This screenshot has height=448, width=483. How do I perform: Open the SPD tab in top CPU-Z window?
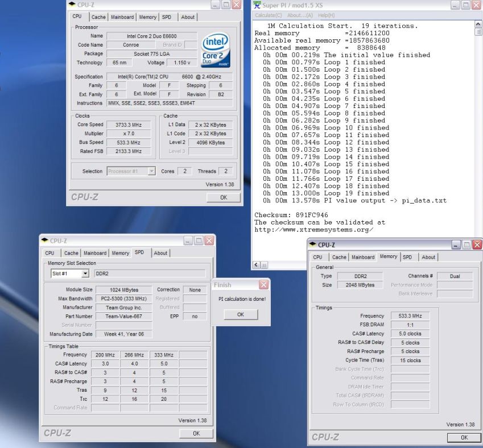coord(167,17)
